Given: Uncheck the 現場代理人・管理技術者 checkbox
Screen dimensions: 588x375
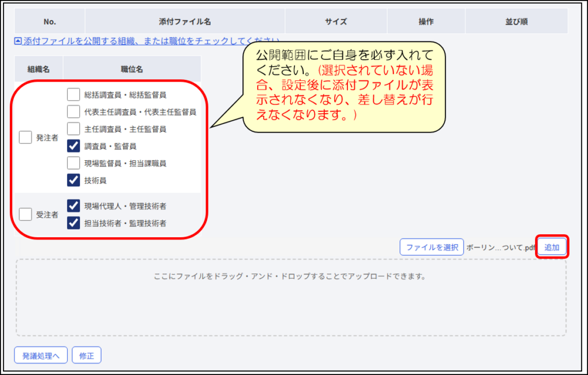Looking at the screenshot, I should coord(73,206).
